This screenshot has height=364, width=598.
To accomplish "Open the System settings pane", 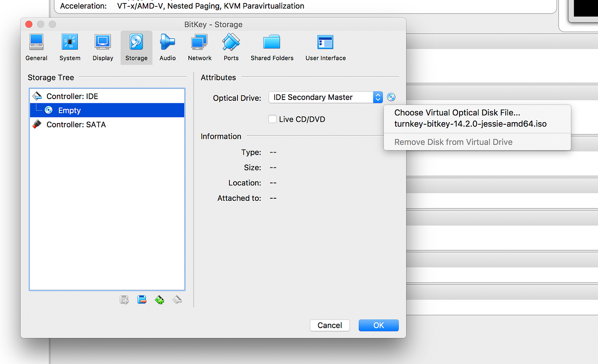I will coord(70,48).
